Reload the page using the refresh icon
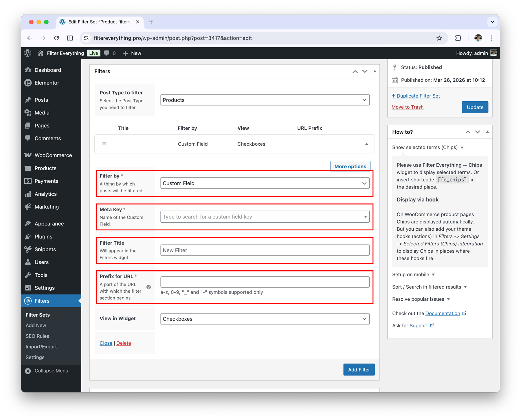 tap(56, 38)
